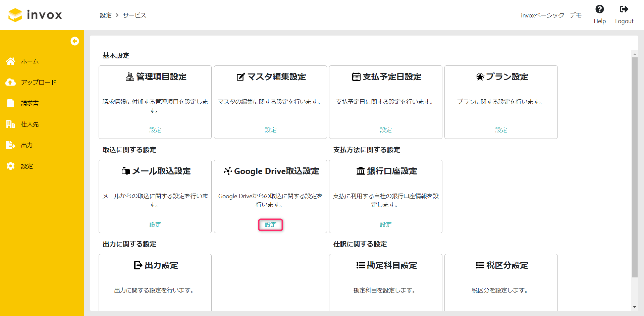Click the 仕訳に関する設定 section heading

click(360, 244)
